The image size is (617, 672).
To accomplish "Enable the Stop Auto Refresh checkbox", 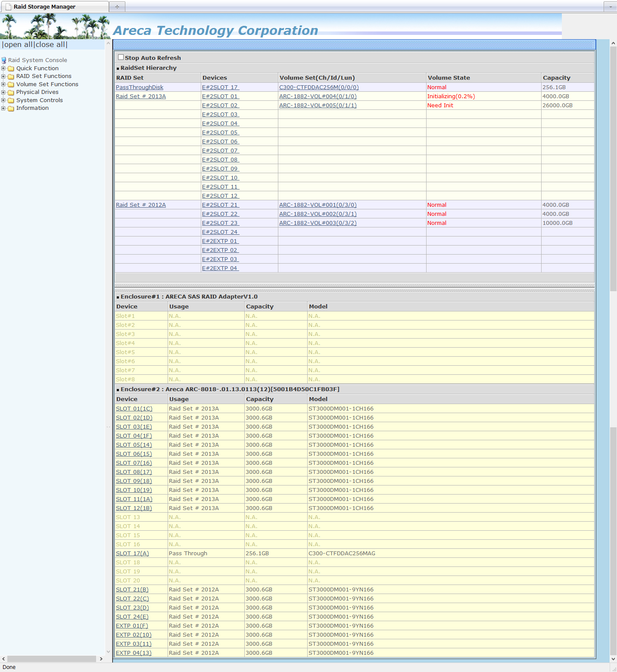I will tap(121, 57).
